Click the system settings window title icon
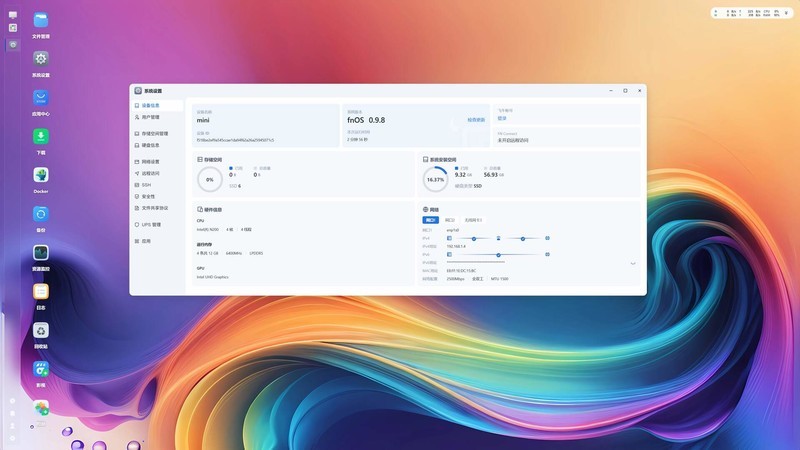Viewport: 800px width, 450px height. point(138,91)
